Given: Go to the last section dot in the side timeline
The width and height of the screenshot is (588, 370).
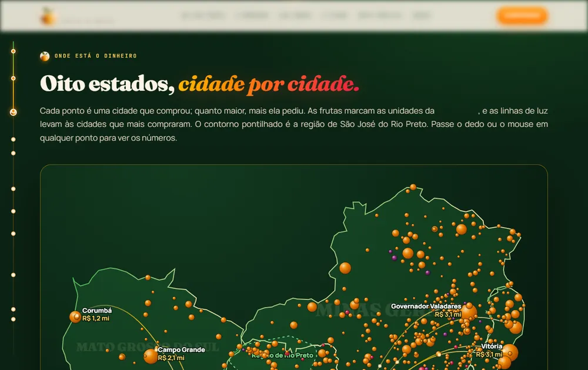Looking at the screenshot, I should (13, 319).
